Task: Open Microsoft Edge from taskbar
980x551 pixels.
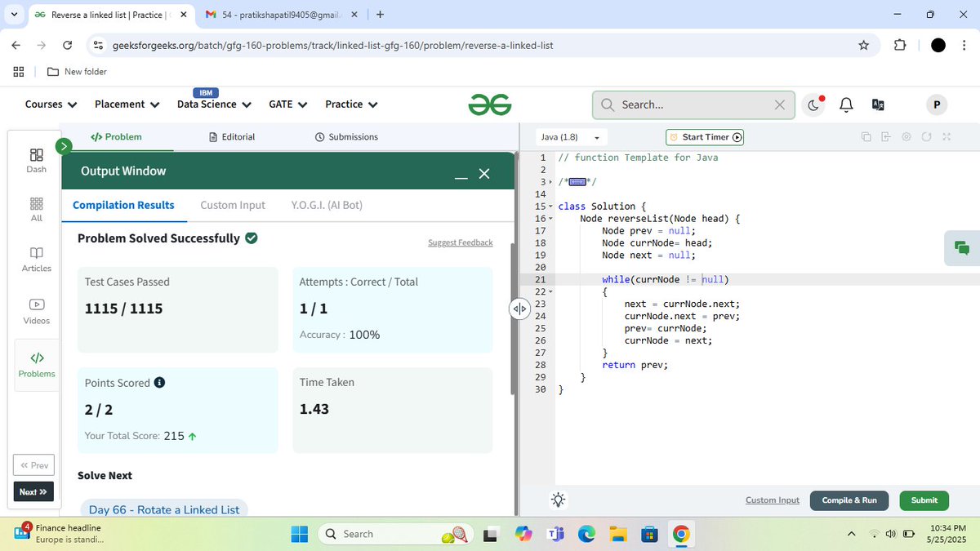Action: click(587, 534)
